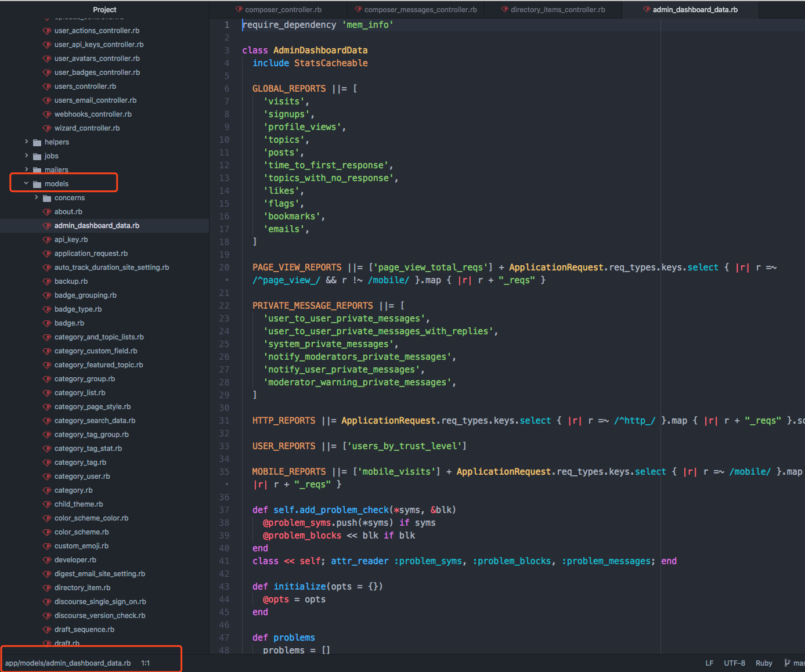
Task: Open api_key.rb in the tree
Action: [71, 240]
